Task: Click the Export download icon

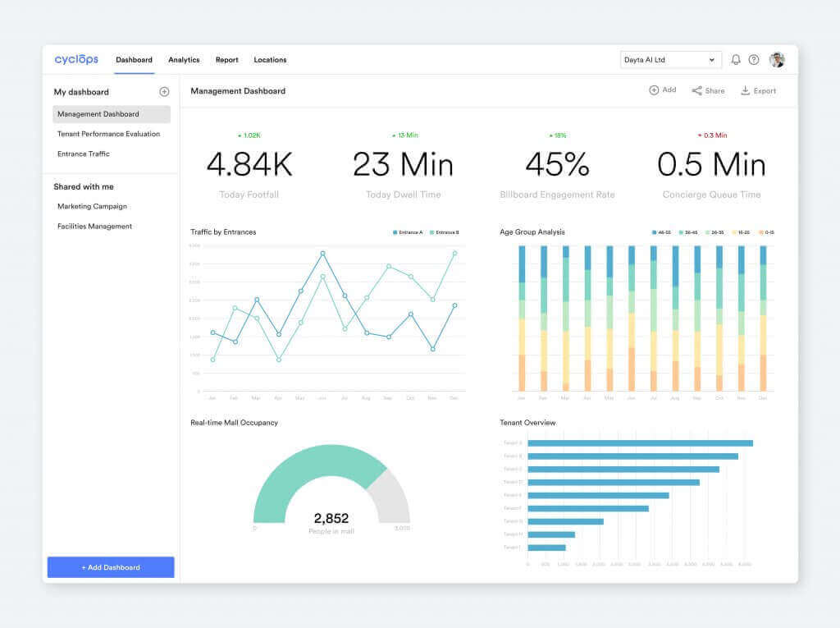Action: point(746,90)
